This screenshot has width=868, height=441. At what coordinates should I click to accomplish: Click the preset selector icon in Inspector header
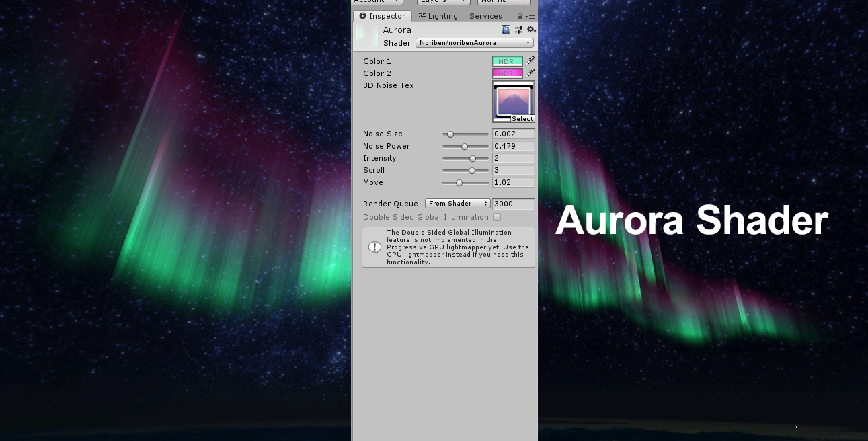point(518,30)
